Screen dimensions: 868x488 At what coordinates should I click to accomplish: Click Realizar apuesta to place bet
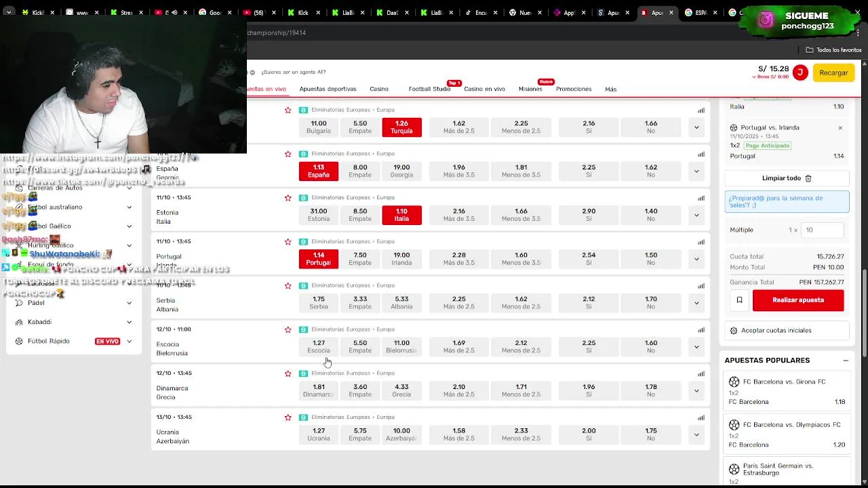[798, 300]
